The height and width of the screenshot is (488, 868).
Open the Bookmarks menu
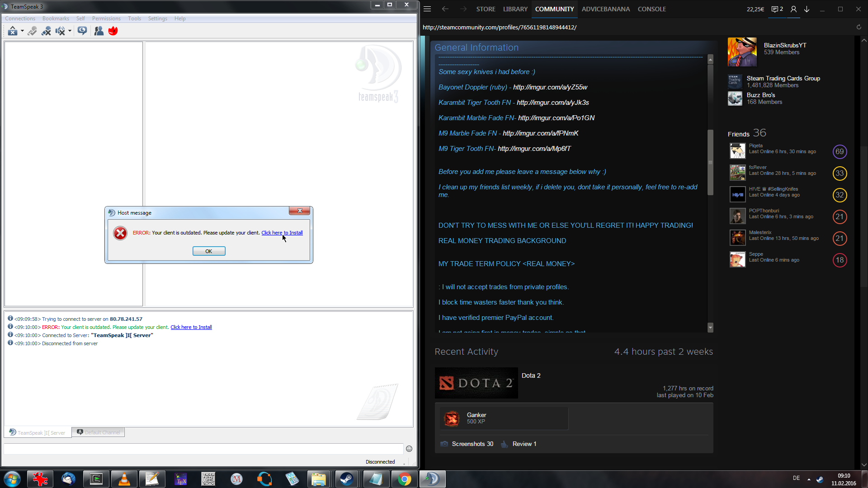(56, 19)
